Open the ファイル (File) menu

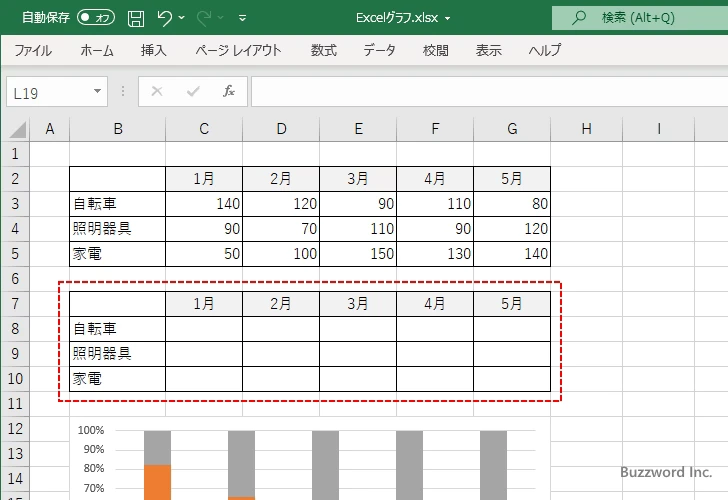click(33, 50)
